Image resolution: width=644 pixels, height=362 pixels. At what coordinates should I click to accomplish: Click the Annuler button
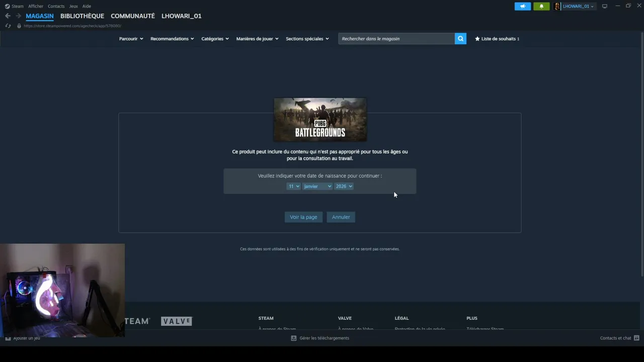[x=341, y=217]
